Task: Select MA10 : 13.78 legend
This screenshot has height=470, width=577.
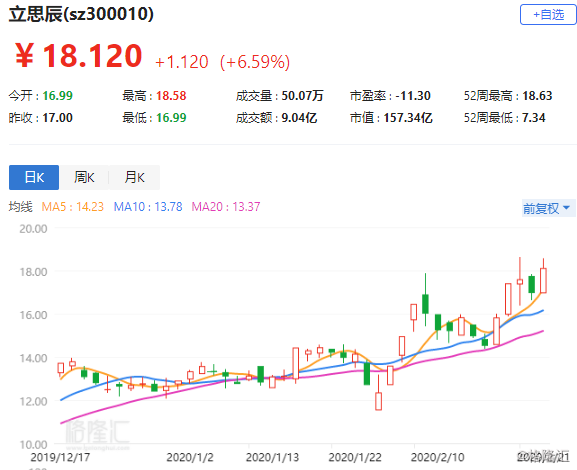Action: (x=148, y=206)
